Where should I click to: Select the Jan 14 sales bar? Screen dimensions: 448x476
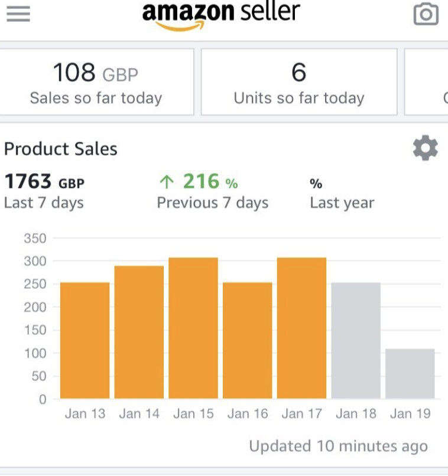click(139, 332)
